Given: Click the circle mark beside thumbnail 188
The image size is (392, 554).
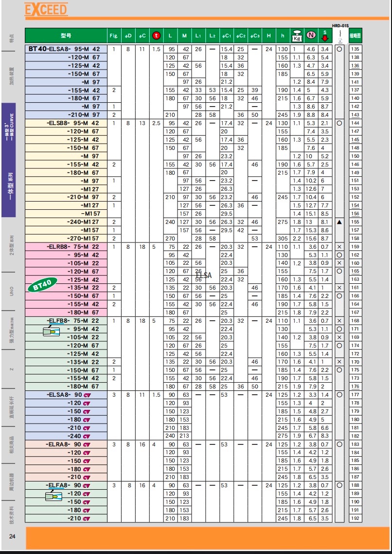Looking at the screenshot, I should pyautogui.click(x=339, y=486).
